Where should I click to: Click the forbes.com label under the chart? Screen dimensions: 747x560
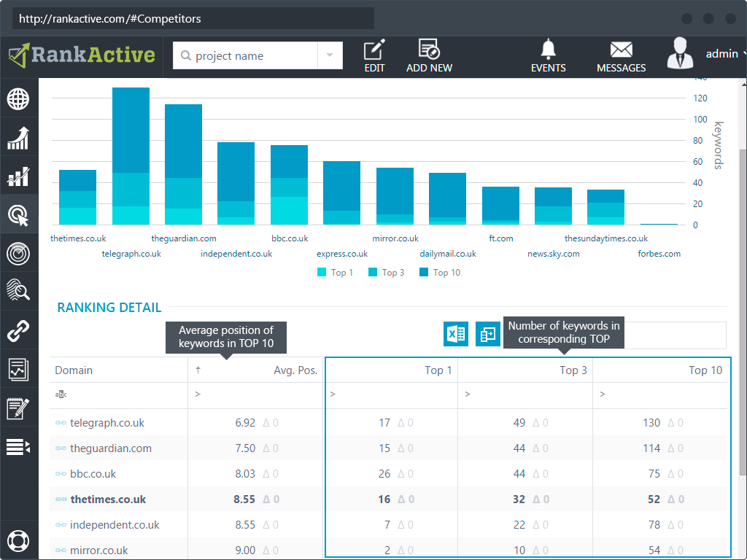click(x=659, y=254)
